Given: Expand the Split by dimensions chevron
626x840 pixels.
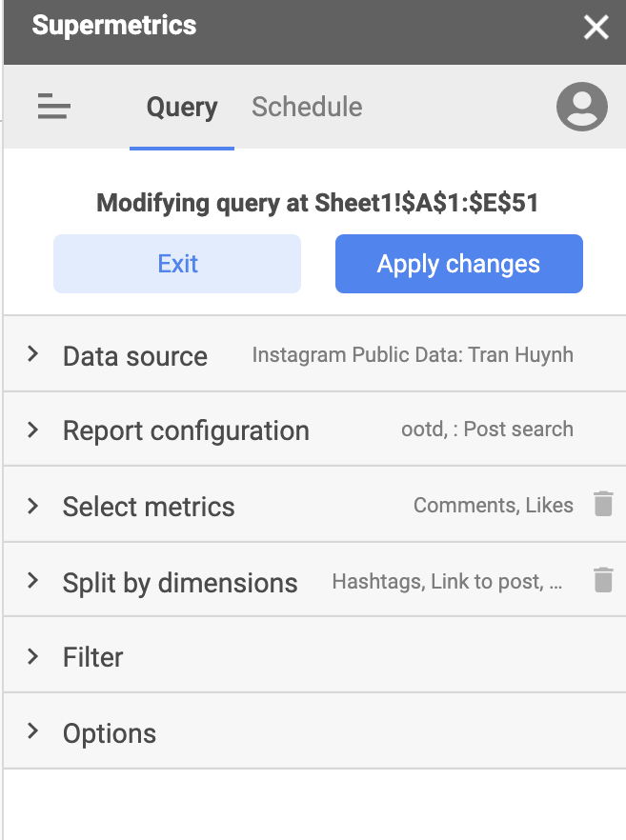Looking at the screenshot, I should pos(32,580).
